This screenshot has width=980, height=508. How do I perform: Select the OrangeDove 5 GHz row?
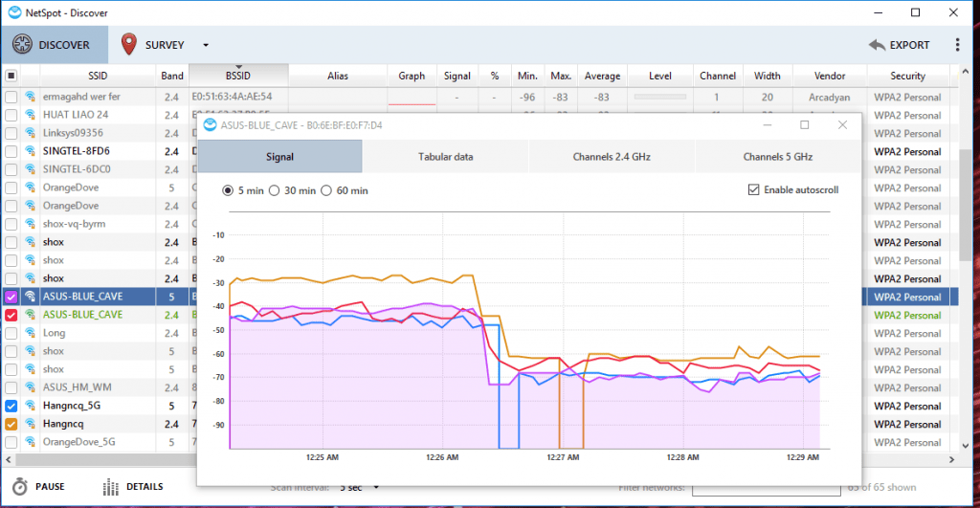tap(100, 188)
